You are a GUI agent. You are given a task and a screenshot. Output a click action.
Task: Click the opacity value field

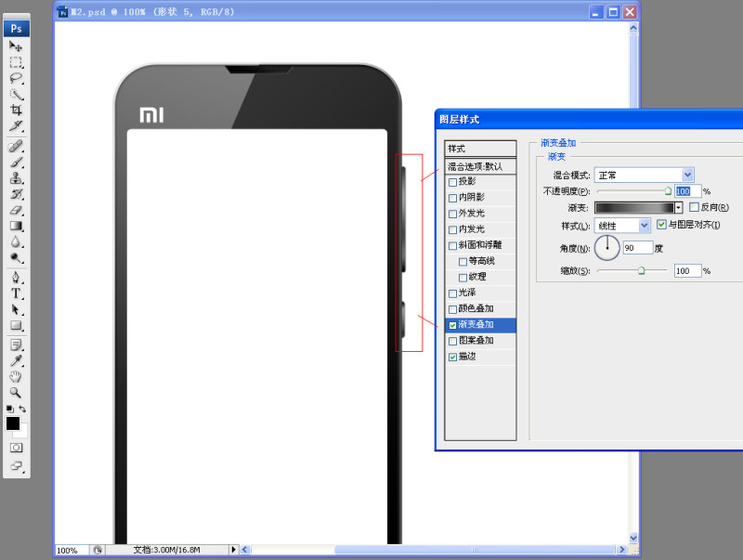(x=688, y=191)
